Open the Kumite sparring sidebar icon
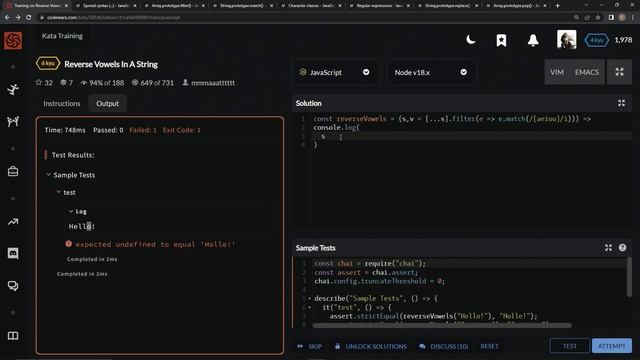640x360 pixels. click(13, 121)
